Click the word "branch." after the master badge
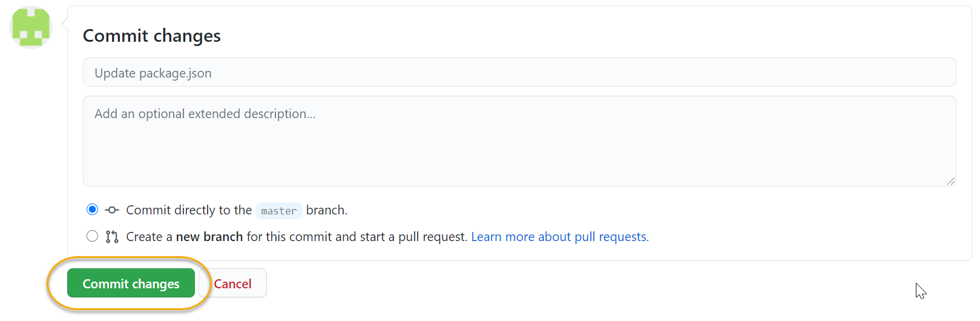 [327, 210]
